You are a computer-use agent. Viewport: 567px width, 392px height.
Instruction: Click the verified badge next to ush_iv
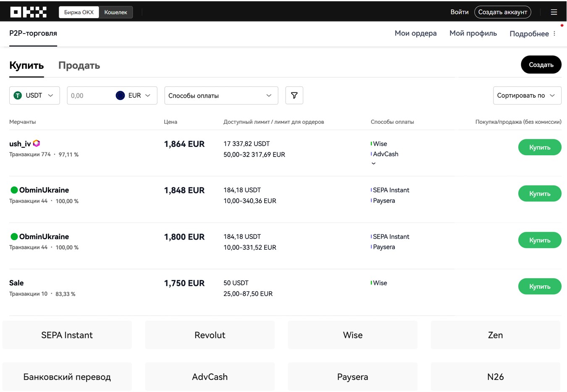[37, 143]
